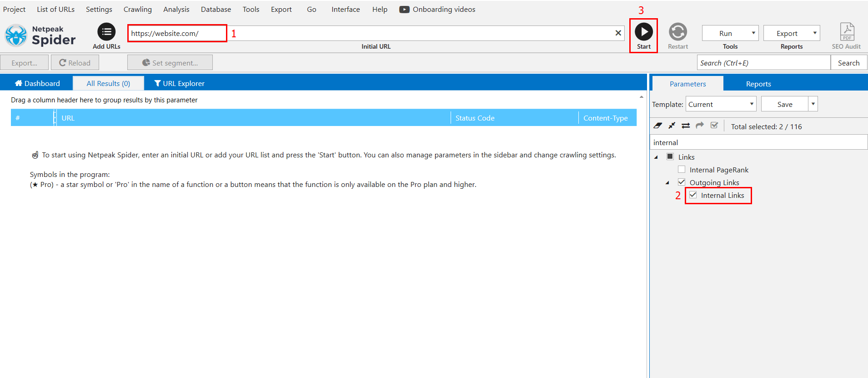This screenshot has width=868, height=378.
Task: Click the parameters filter field containing 'internal'
Action: [x=758, y=142]
